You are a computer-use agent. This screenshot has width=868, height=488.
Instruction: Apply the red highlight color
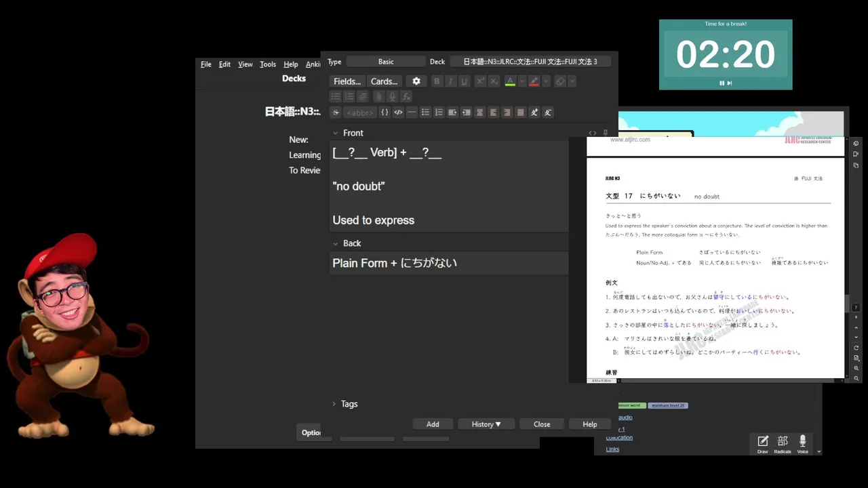tap(534, 81)
